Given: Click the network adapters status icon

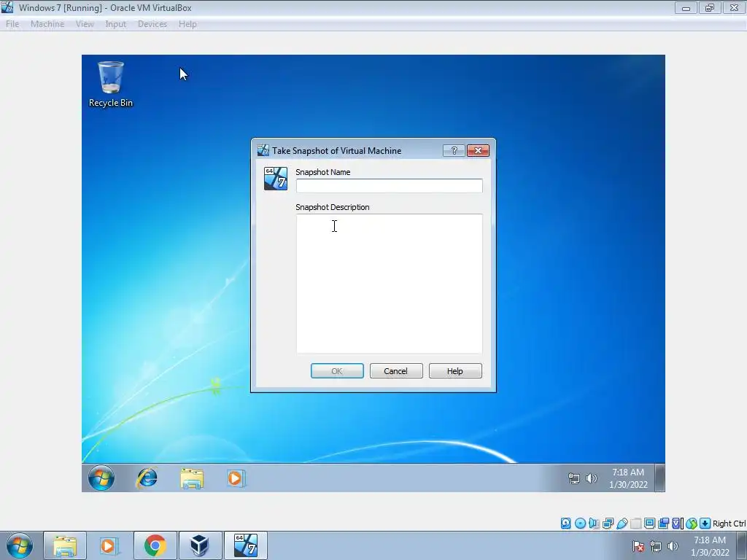Looking at the screenshot, I should pyautogui.click(x=608, y=524).
